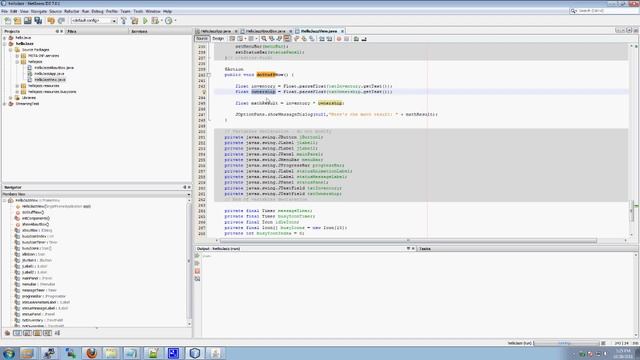640x360 pixels.
Task: Expand the StreamingTest project node
Action: pos(5,104)
